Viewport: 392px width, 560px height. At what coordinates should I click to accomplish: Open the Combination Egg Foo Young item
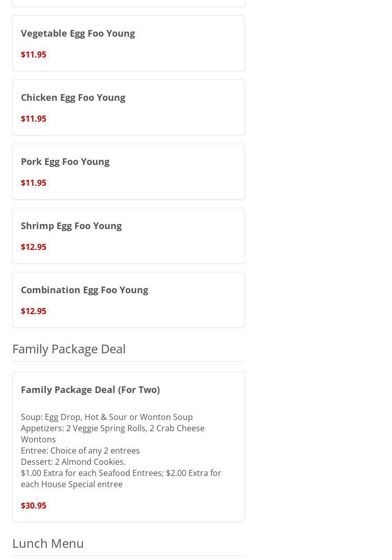(x=85, y=290)
